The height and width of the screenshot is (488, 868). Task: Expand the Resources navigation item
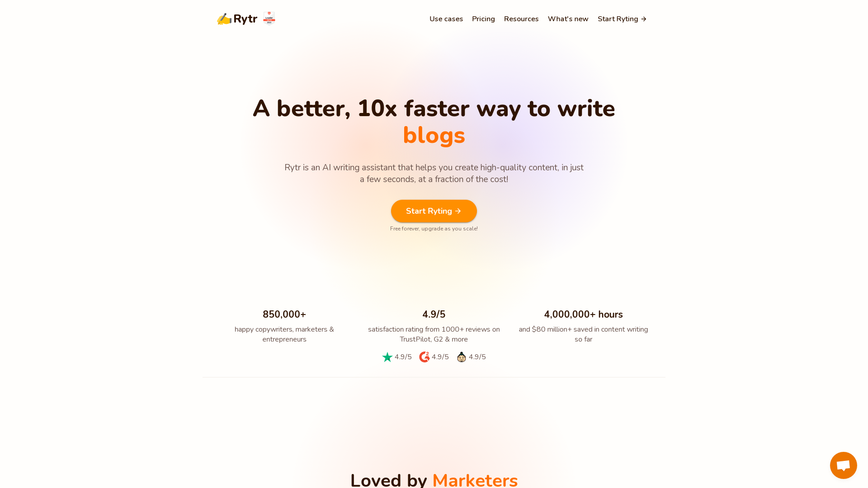coord(521,19)
